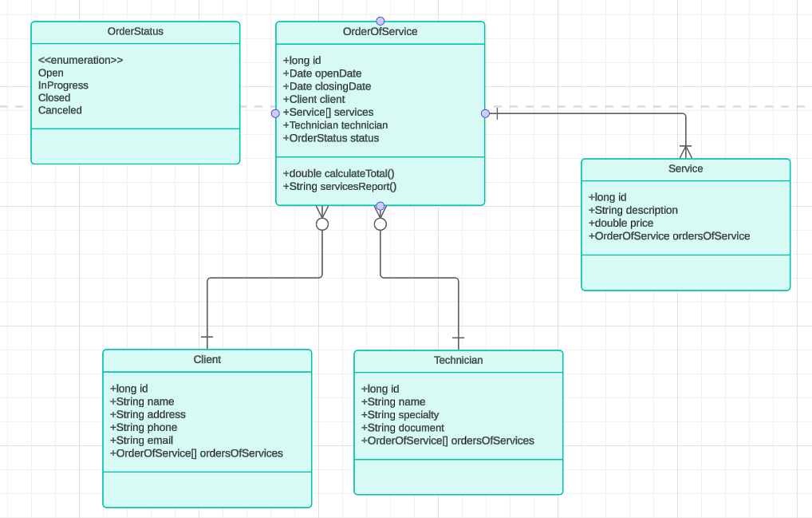This screenshot has width=812, height=518.
Task: Select the +OrderOfService[] ordersOfServices attribute in Client
Action: tap(196, 453)
